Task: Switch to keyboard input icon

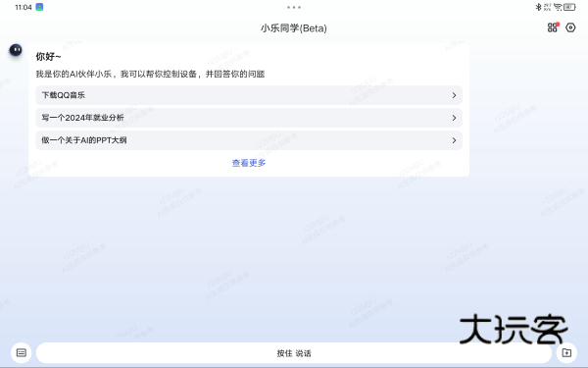Action: (22, 352)
